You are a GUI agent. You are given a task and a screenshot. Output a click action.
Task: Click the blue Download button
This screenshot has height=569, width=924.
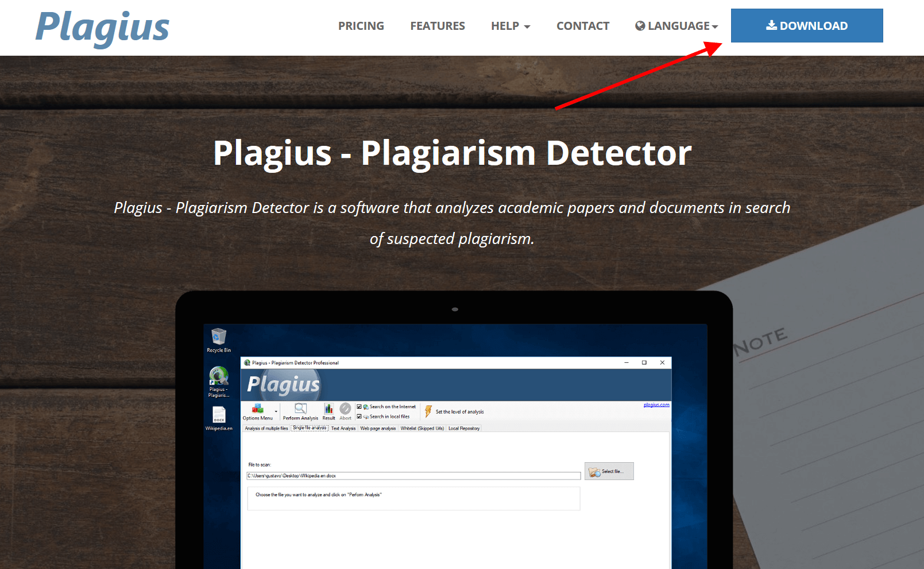tap(807, 25)
